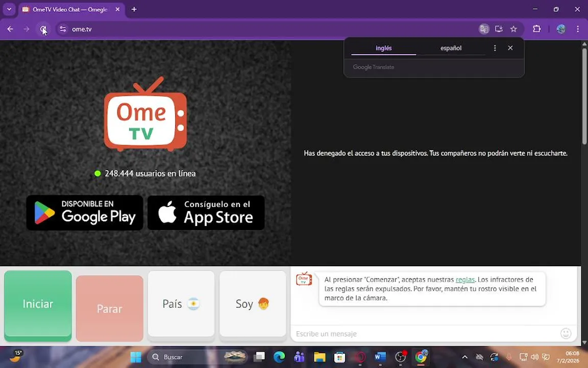Image resolution: width=588 pixels, height=368 pixels.
Task: Click the scrollbar down arrow
Action: tap(584, 342)
